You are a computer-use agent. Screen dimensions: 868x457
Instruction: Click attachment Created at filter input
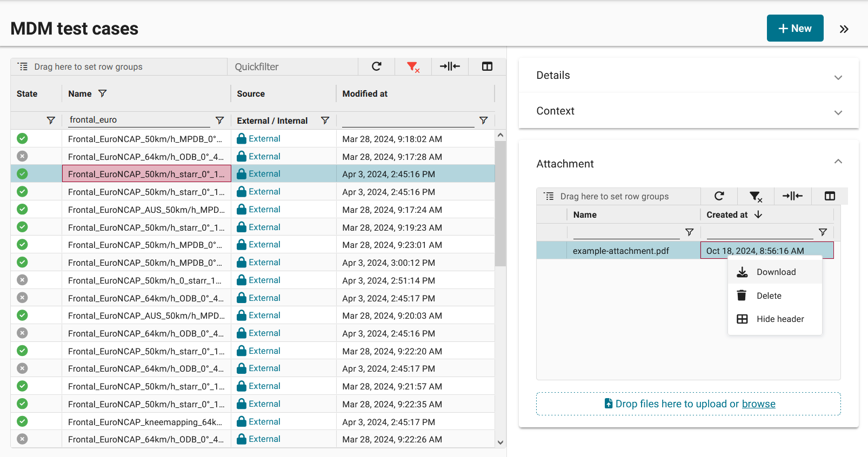[759, 232]
